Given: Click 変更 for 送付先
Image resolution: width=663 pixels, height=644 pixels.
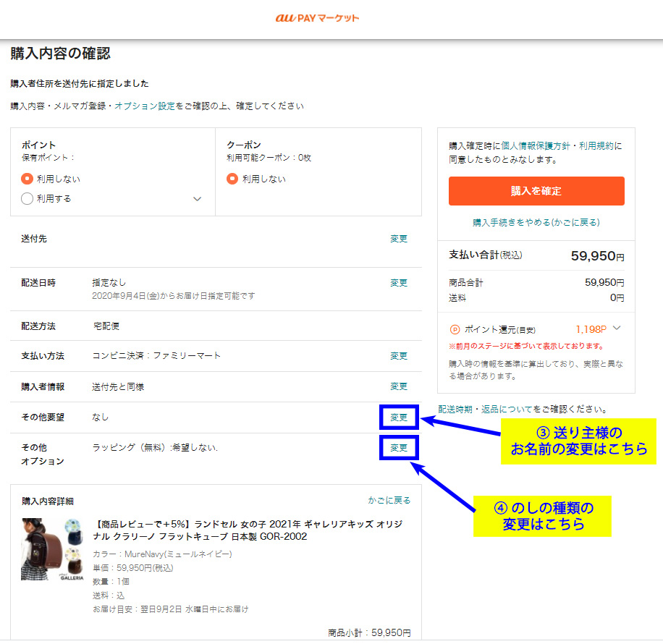Looking at the screenshot, I should click(x=399, y=239).
